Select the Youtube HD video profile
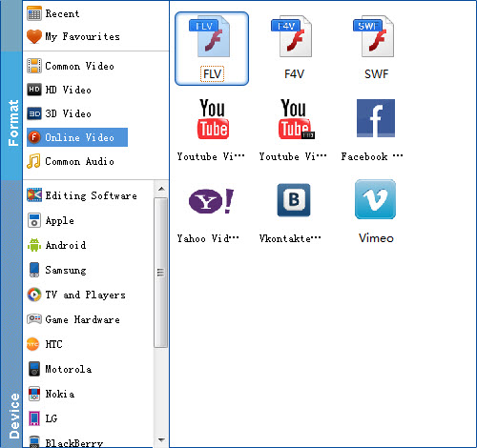Viewport: 477px width, 448px height. [293, 130]
